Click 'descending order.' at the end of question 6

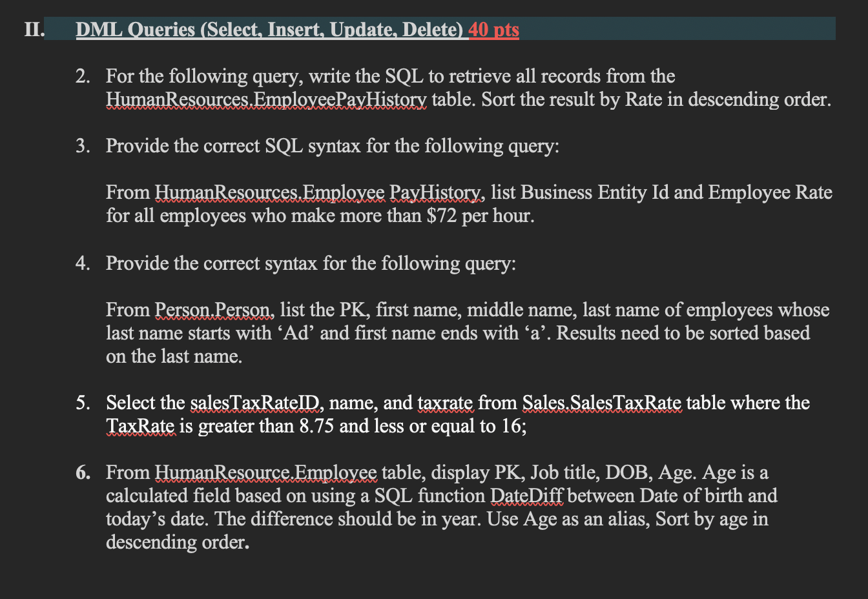[177, 542]
